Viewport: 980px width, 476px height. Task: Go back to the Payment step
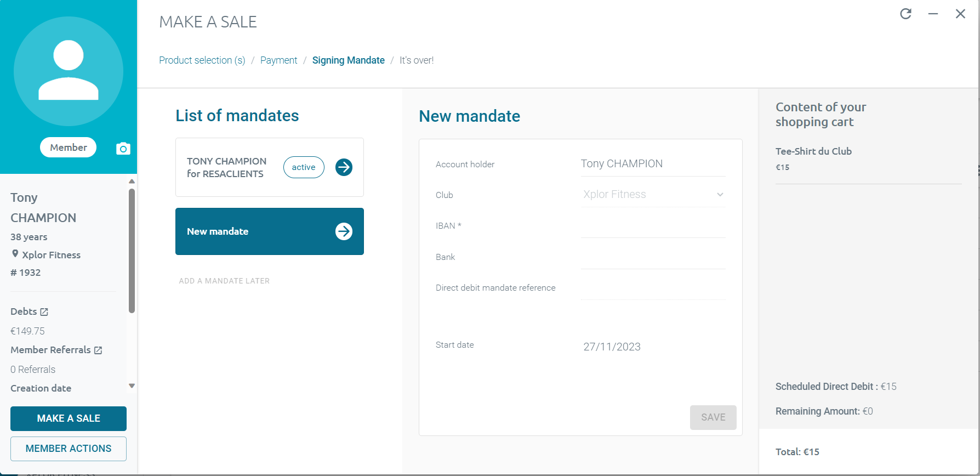click(x=278, y=60)
